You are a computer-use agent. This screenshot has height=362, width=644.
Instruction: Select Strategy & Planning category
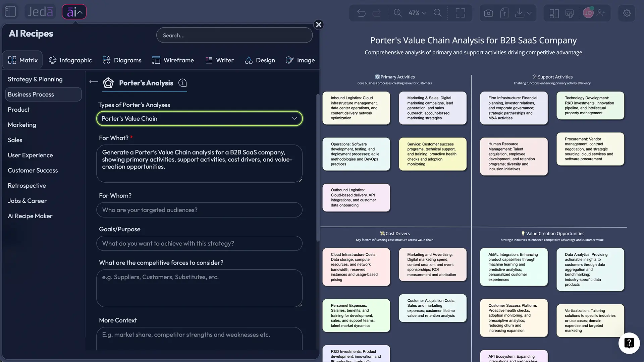pyautogui.click(x=35, y=79)
